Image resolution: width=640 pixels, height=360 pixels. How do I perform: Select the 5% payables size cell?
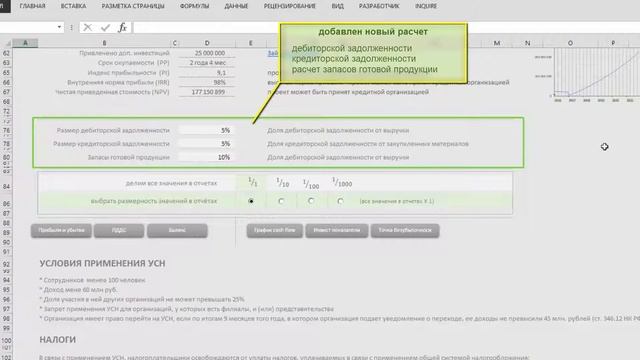click(x=207, y=144)
